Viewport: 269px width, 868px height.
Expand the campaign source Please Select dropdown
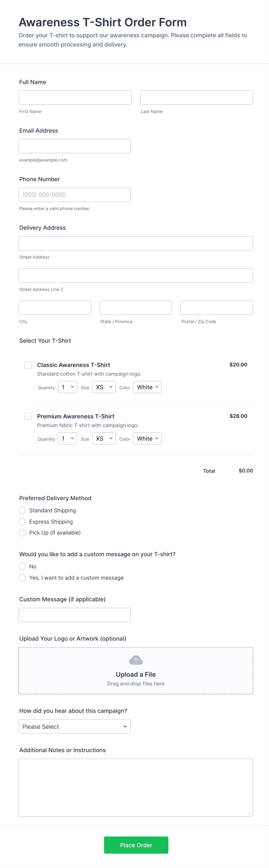(75, 726)
